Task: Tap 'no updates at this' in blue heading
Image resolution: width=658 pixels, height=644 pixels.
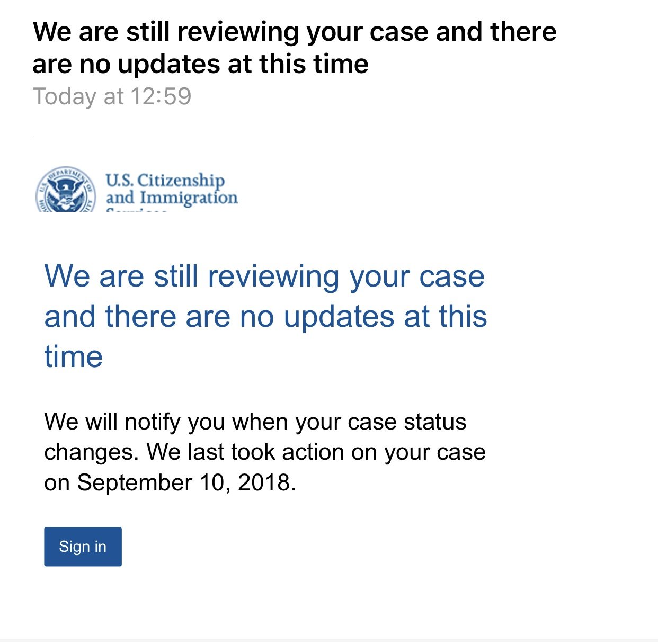Action: pos(363,317)
